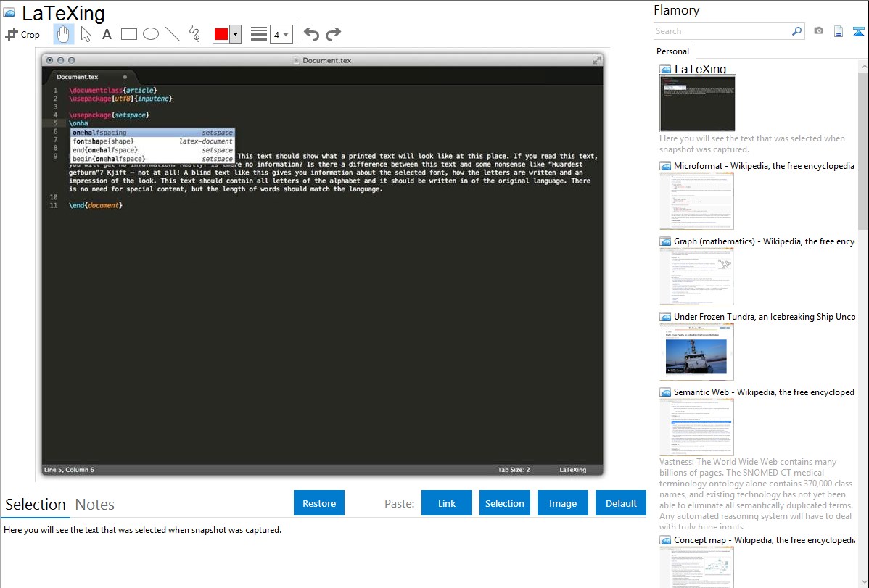Image resolution: width=869 pixels, height=588 pixels.
Task: Click Tab Size: 2 in status bar
Action: (514, 470)
